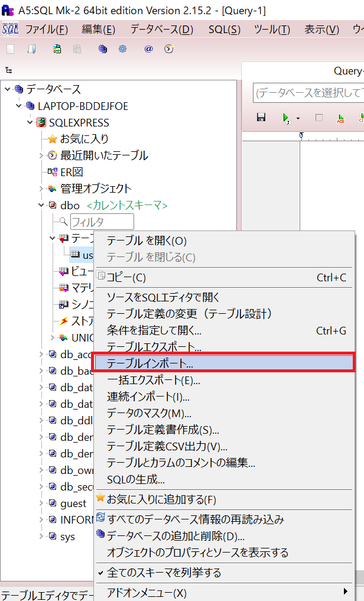Select データのマスク(M)... menu entry

(x=224, y=413)
